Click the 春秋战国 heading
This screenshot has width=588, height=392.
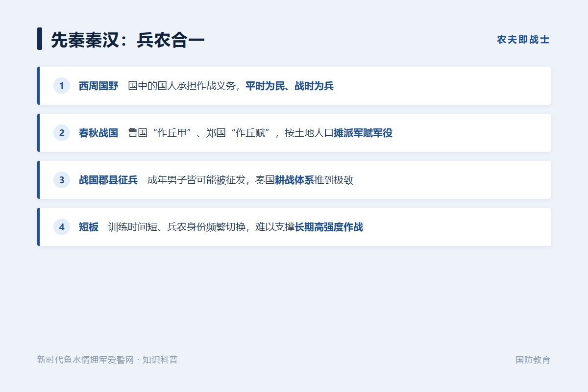(98, 133)
